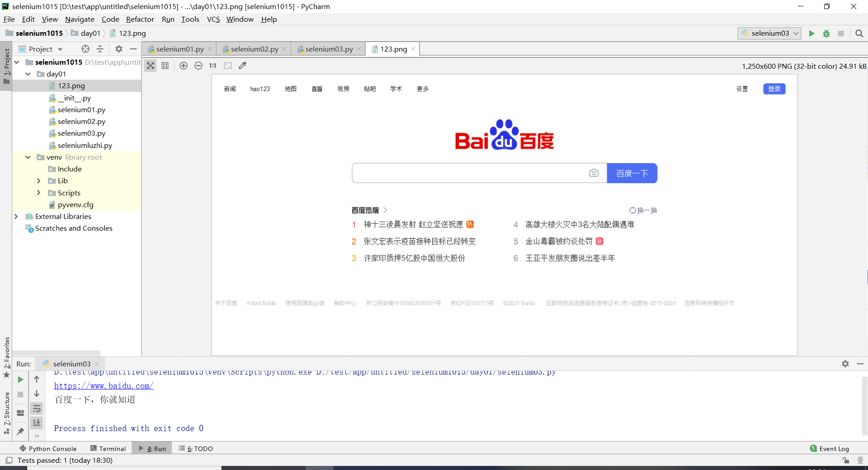Close the 123.png editor tab
This screenshot has width=868, height=470.
pyautogui.click(x=413, y=49)
